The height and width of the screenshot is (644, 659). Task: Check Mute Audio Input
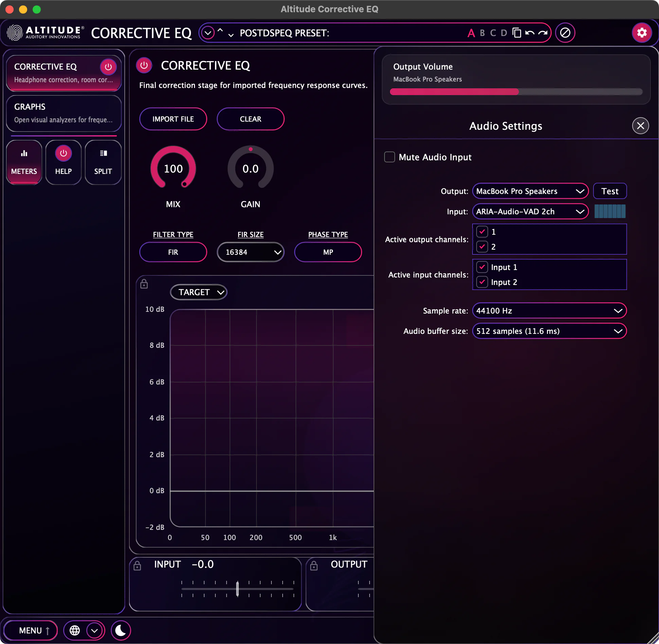[390, 157]
